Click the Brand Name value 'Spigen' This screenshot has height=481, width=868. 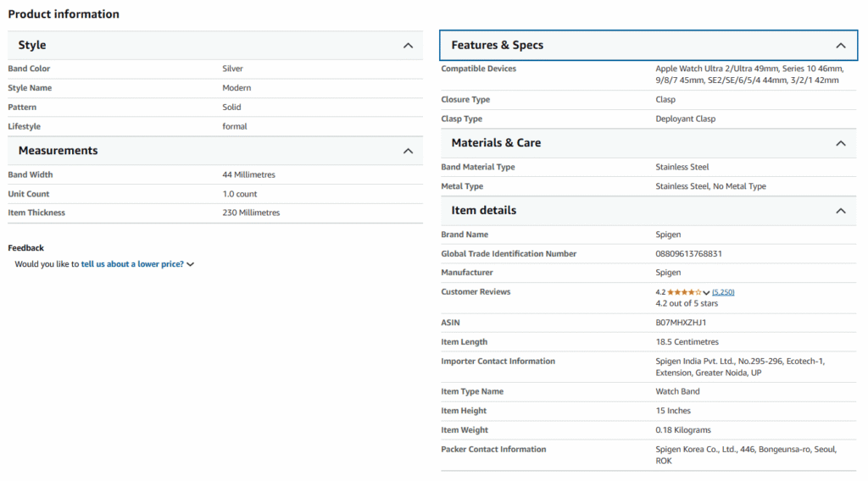click(x=668, y=235)
